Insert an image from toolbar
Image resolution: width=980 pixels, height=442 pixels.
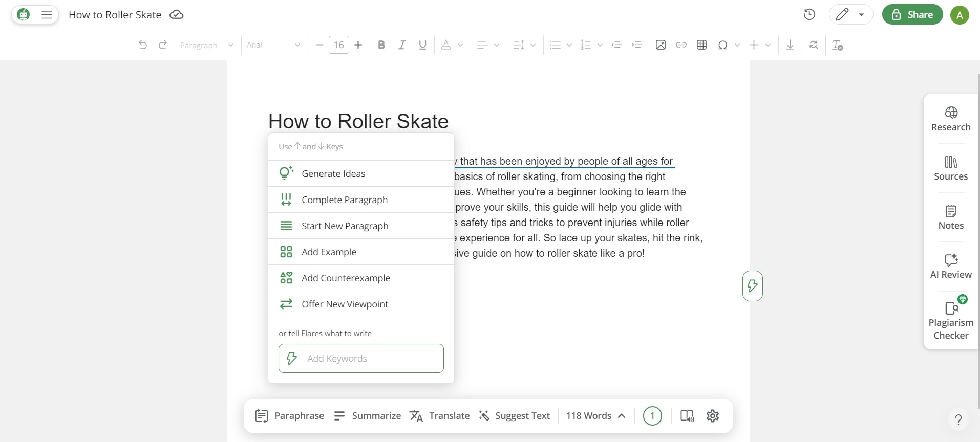[x=661, y=45]
